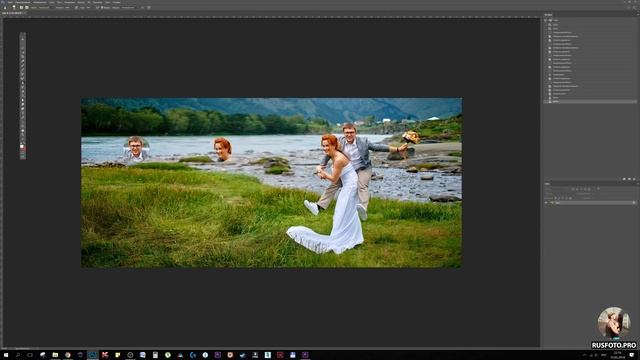Pick the white foreground color swatch
640x360 pixels.
22,147
